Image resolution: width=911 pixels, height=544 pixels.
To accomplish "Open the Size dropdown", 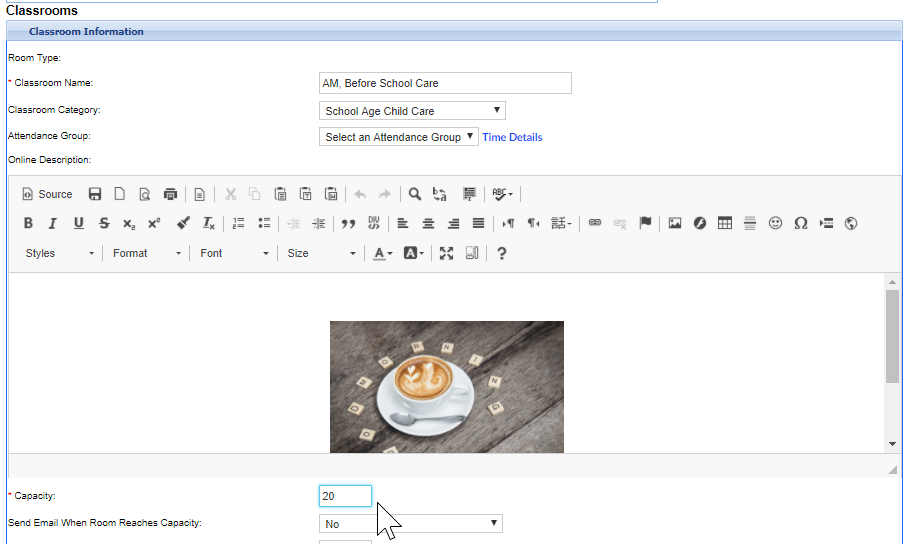I will [x=321, y=253].
